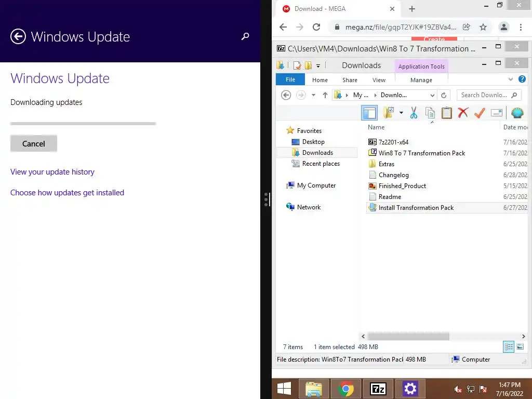Open a new Chrome tab
Viewport: 532px width, 399px height.
click(x=412, y=9)
